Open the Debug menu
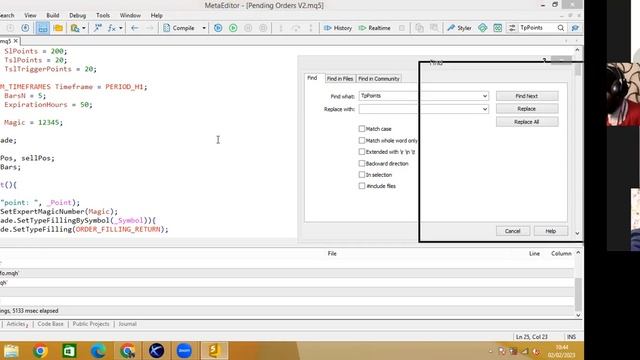This screenshot has width=640, height=360. click(x=78, y=16)
